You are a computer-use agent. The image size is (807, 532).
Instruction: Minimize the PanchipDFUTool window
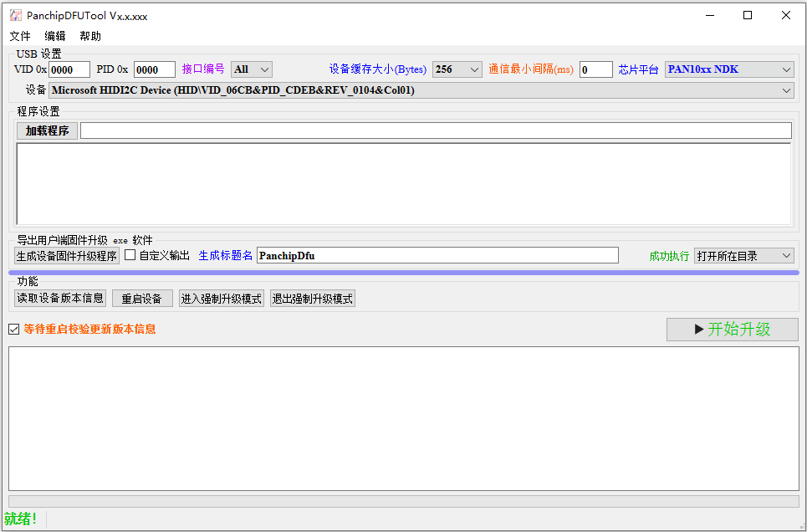710,15
